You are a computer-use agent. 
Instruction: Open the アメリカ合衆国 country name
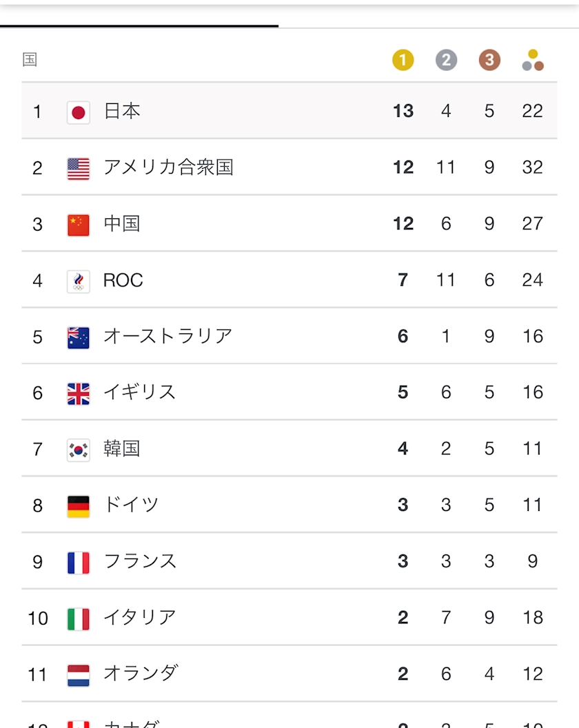pos(168,167)
